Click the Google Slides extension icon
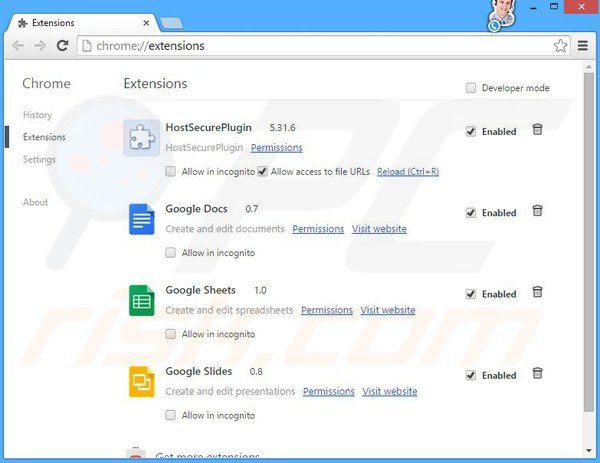Image resolution: width=600 pixels, height=463 pixels. [x=141, y=381]
